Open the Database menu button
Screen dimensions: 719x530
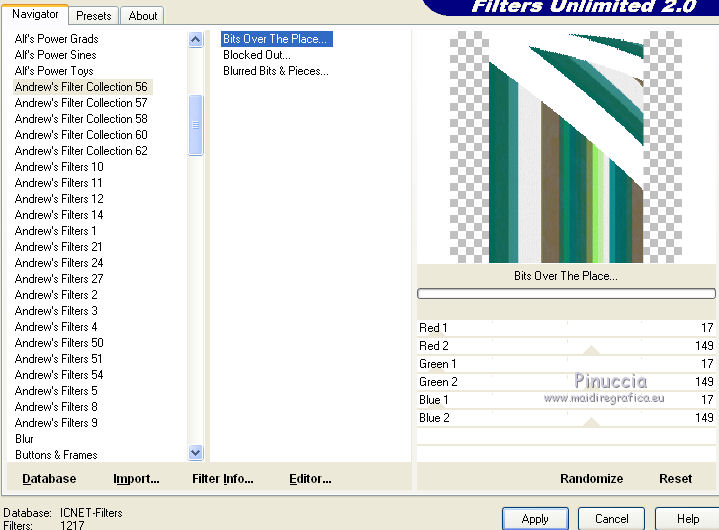click(49, 479)
